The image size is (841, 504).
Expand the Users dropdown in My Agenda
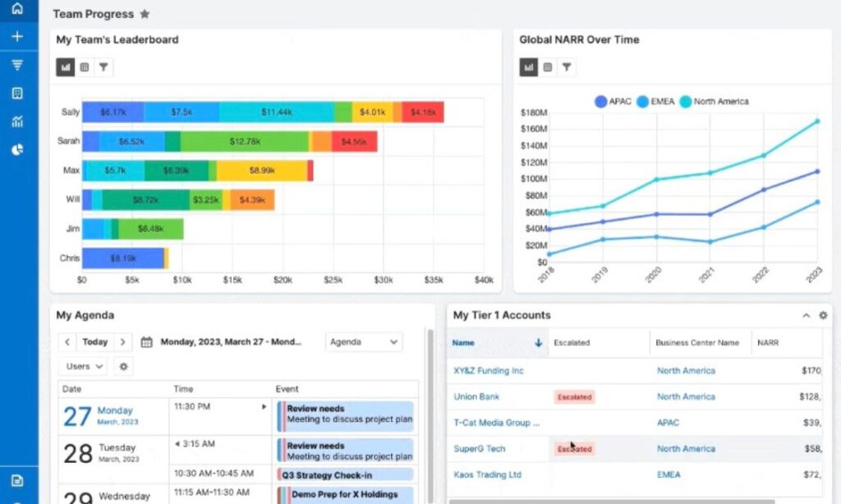[x=82, y=366]
